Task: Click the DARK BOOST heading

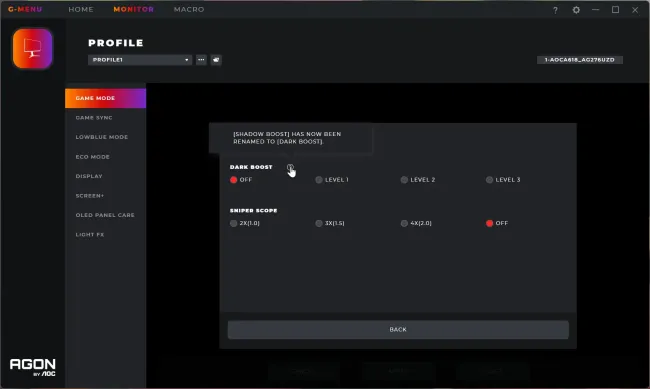Action: [251, 167]
